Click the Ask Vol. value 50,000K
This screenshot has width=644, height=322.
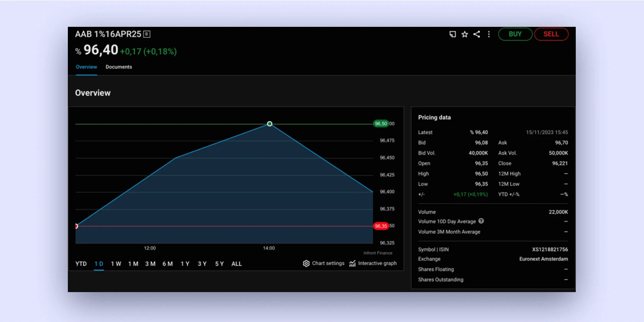click(x=559, y=153)
